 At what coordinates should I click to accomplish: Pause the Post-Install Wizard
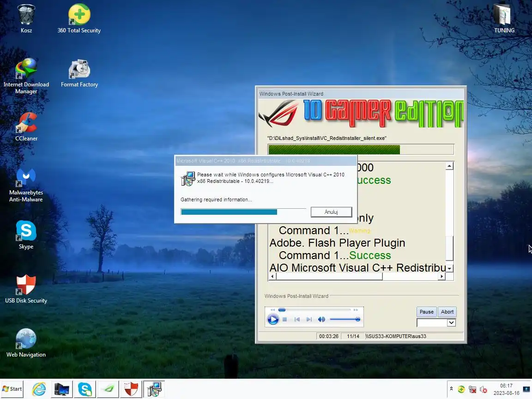click(427, 312)
